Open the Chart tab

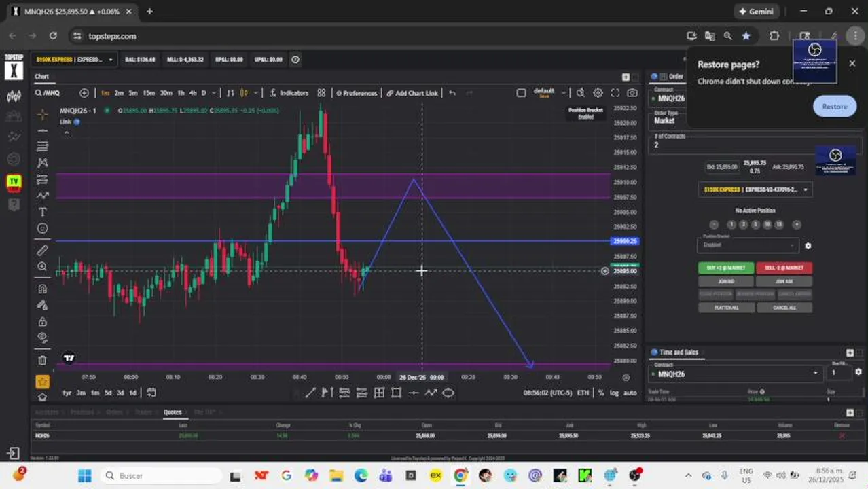tap(42, 77)
